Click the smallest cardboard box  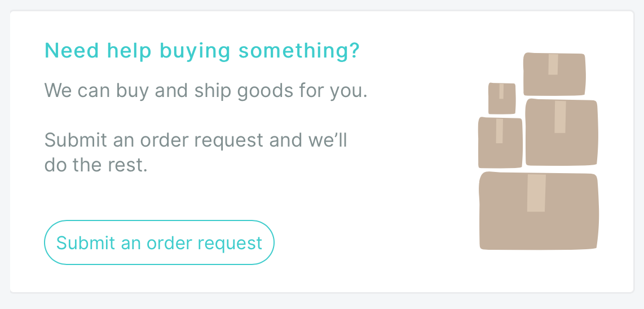pos(502,99)
